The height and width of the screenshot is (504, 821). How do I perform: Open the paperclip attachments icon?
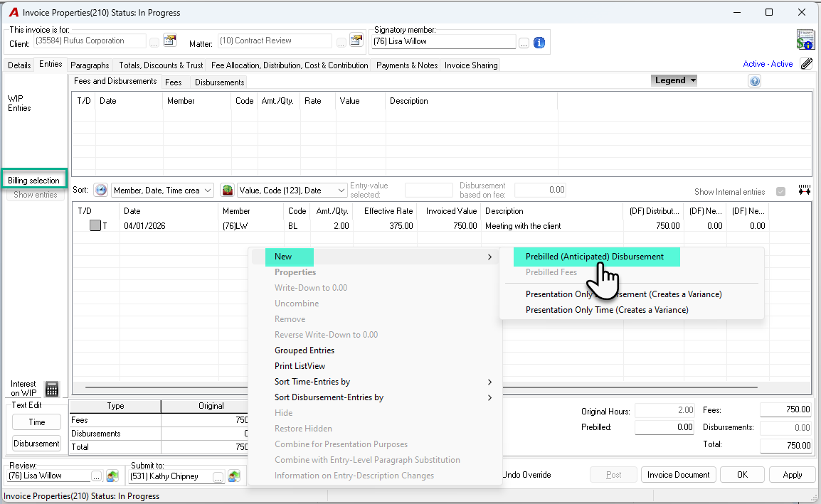point(806,64)
